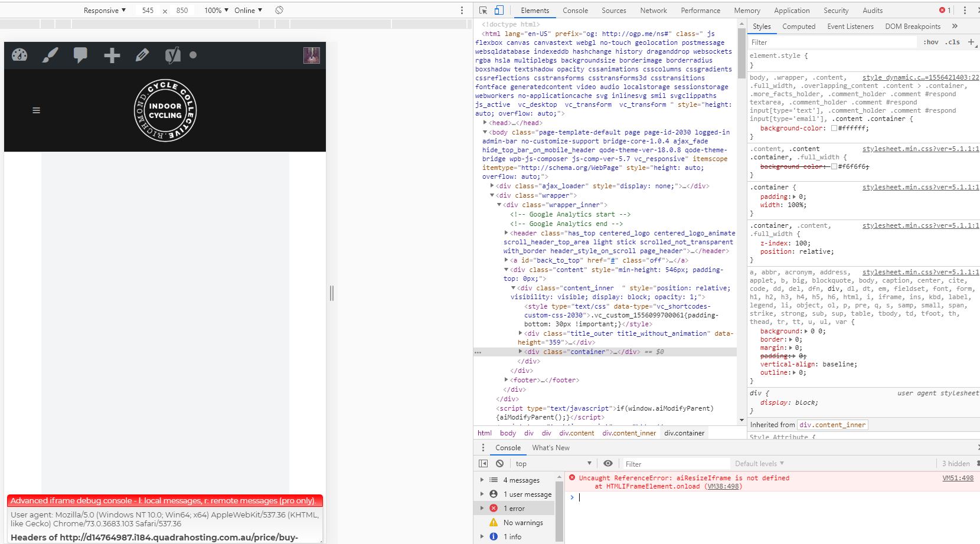Open the Default levels dropdown
Image resolution: width=980 pixels, height=544 pixels.
759,464
